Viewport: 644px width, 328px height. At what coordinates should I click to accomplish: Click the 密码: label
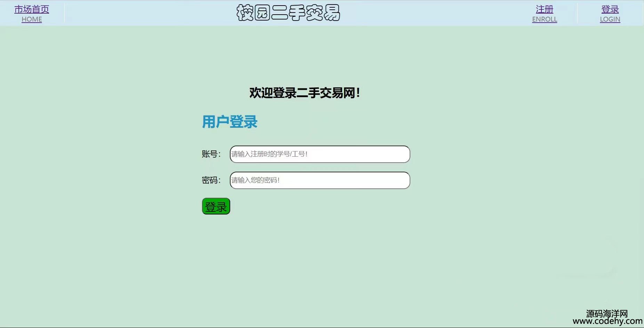pyautogui.click(x=211, y=180)
